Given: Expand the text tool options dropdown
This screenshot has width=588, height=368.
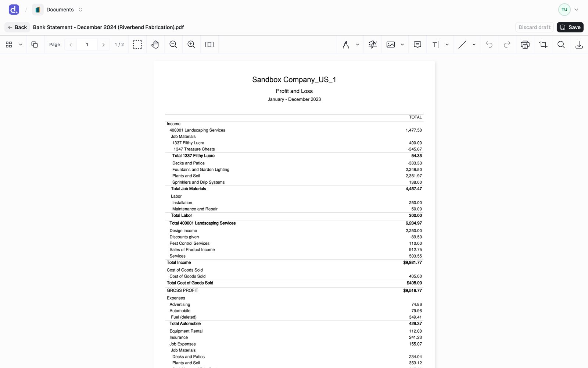Looking at the screenshot, I should [447, 45].
